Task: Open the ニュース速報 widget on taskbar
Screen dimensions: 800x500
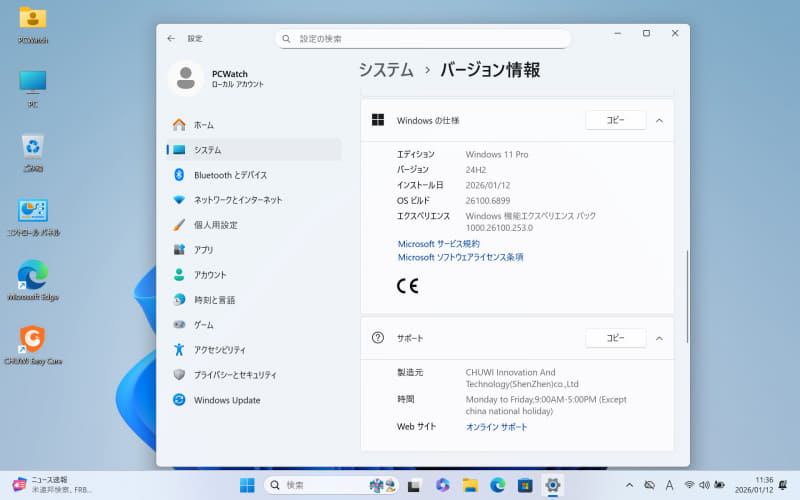Action: (51, 485)
